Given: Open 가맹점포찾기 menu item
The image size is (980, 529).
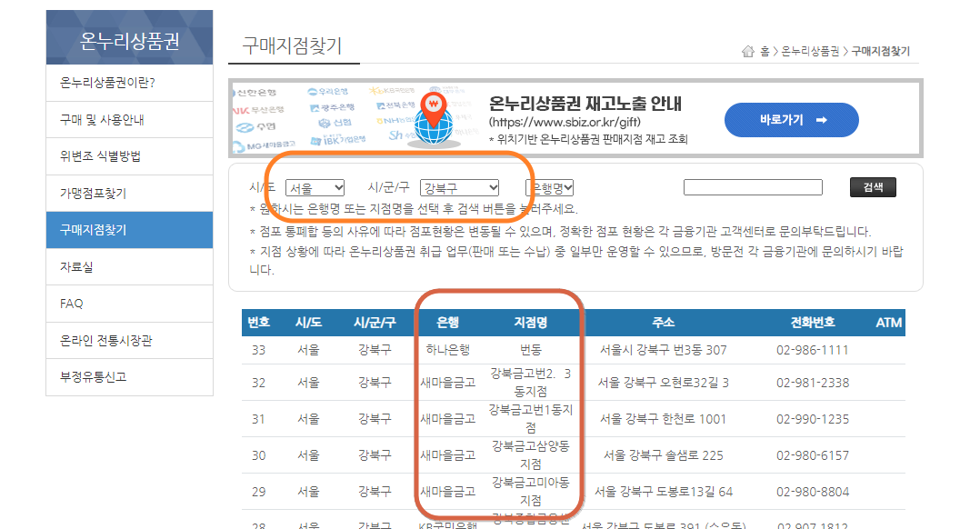Looking at the screenshot, I should [x=129, y=193].
